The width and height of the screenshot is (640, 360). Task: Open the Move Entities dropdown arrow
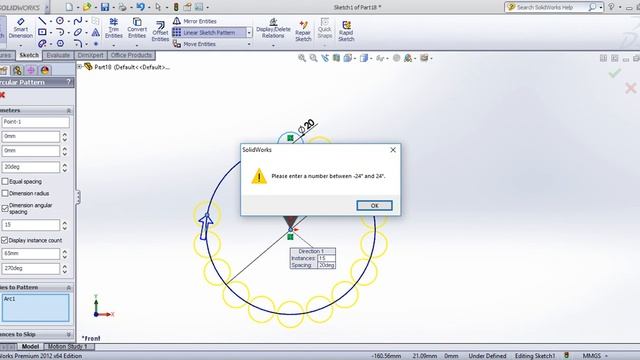249,44
